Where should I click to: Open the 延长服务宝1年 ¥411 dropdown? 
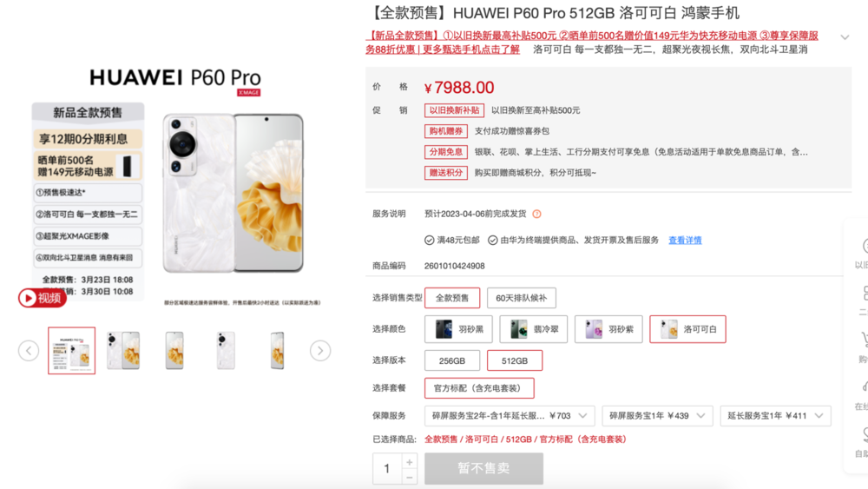pyautogui.click(x=775, y=416)
